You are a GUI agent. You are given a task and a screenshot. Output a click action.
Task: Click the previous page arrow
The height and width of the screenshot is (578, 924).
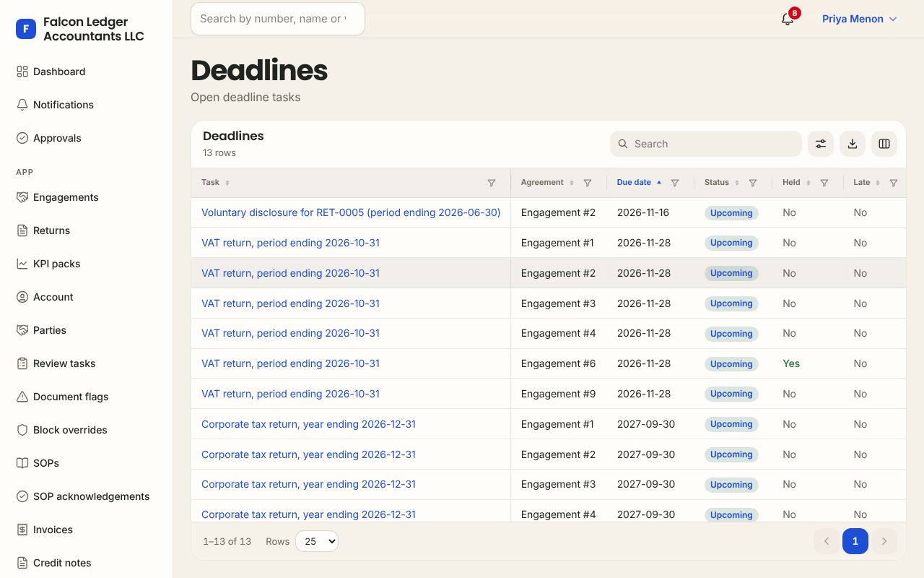click(x=827, y=541)
